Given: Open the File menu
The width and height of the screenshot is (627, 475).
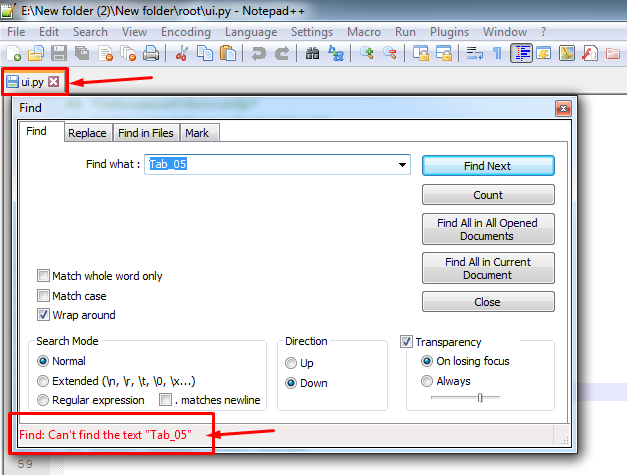Looking at the screenshot, I should point(16,32).
